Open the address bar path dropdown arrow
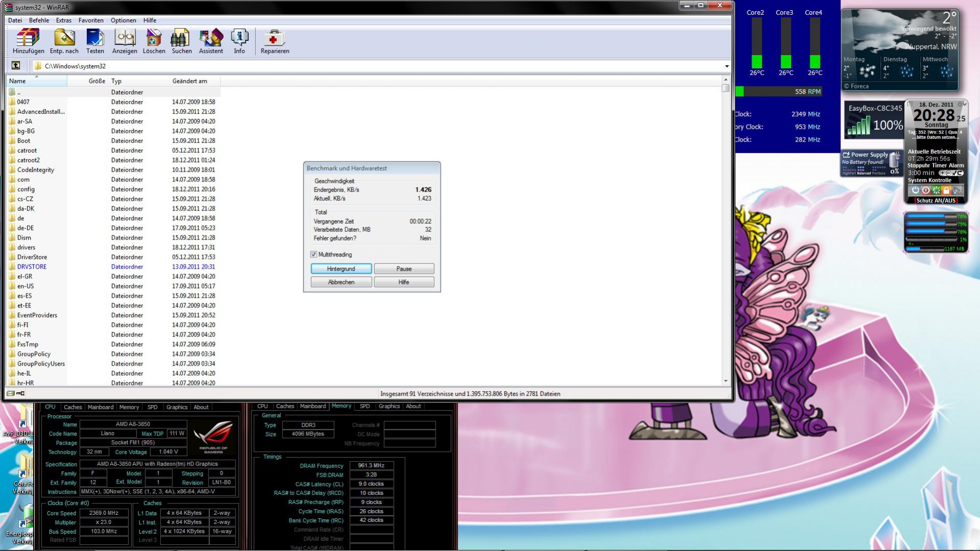The width and height of the screenshot is (980, 551). point(727,66)
